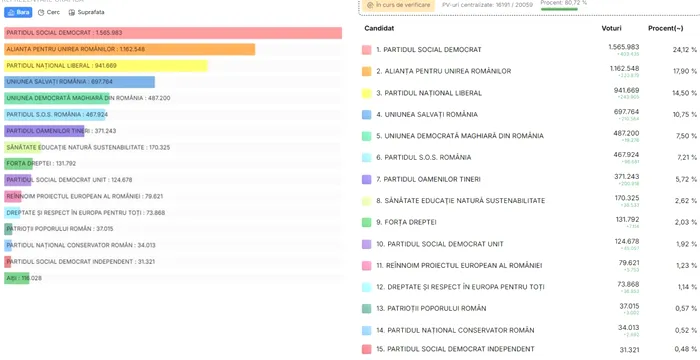Click the În curs de verificare badge

tap(398, 5)
